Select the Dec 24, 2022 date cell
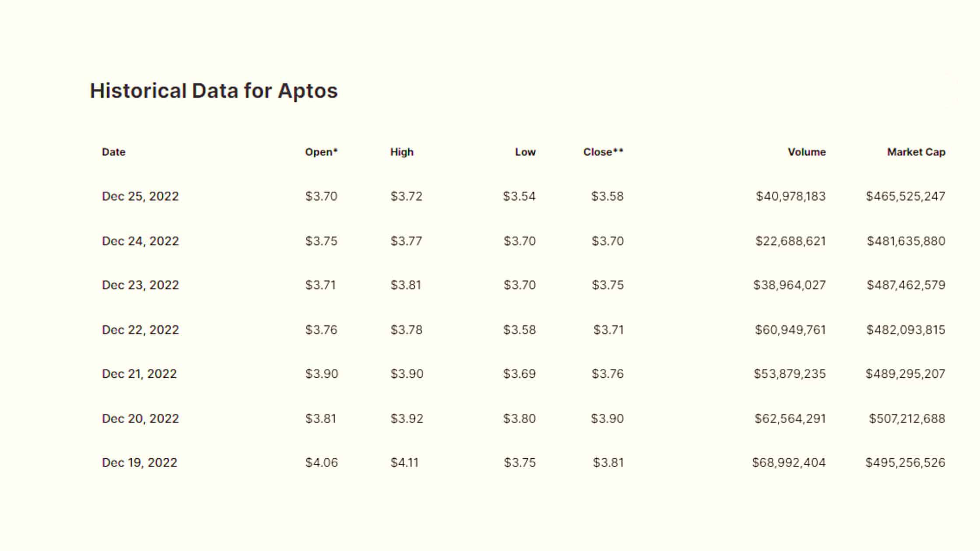 [140, 241]
